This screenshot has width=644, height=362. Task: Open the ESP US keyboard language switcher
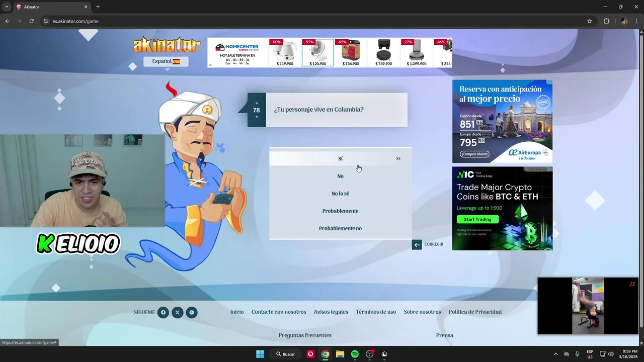[x=590, y=354]
